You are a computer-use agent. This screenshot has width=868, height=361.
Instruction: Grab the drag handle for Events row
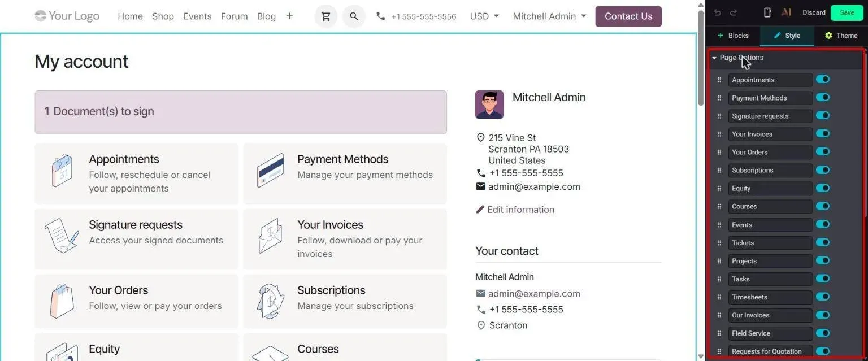click(x=719, y=225)
